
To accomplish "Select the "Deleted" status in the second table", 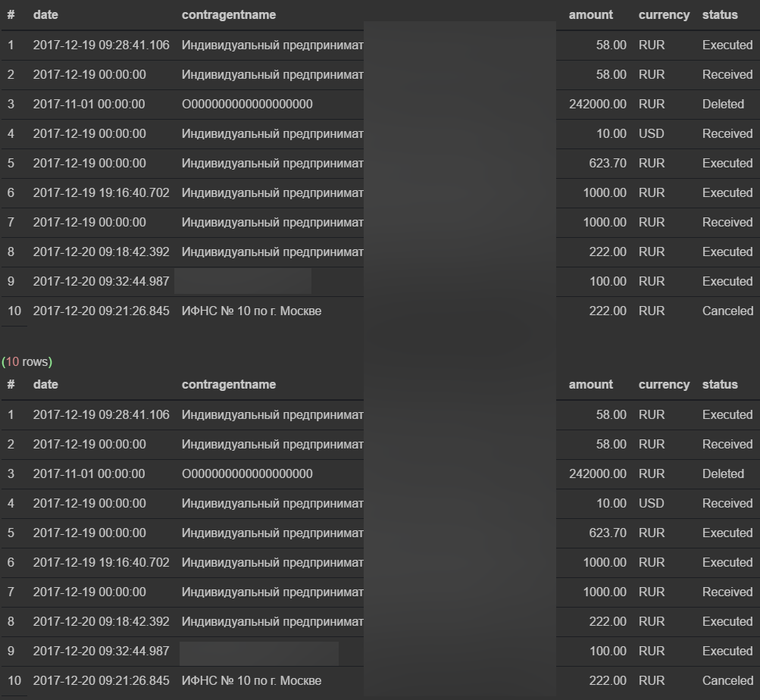I will click(x=723, y=474).
